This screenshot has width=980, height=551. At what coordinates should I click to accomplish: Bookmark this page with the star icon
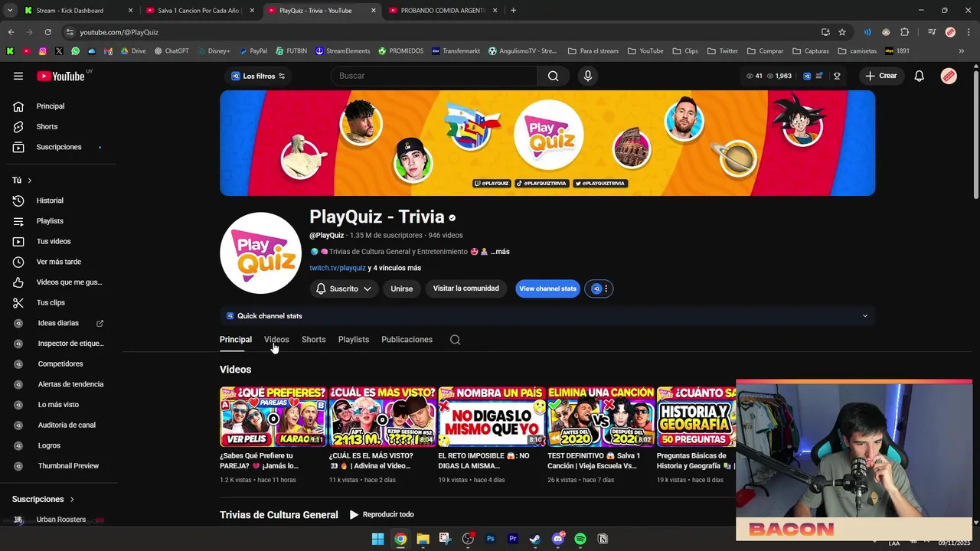point(842,32)
